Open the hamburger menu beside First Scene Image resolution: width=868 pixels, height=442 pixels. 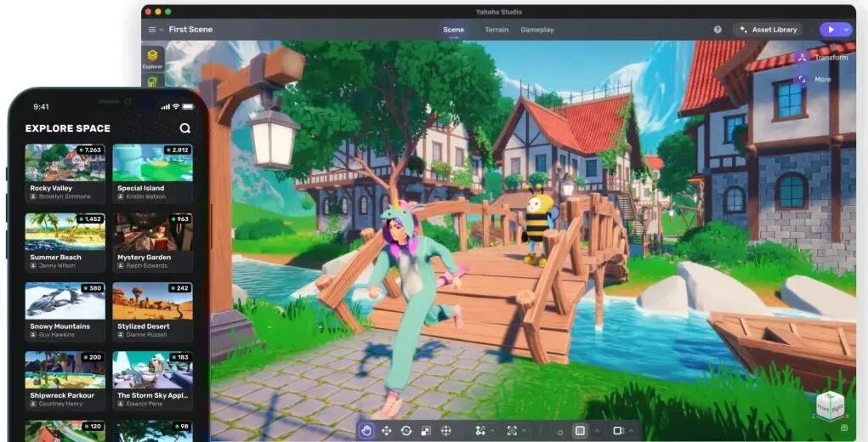tap(152, 29)
